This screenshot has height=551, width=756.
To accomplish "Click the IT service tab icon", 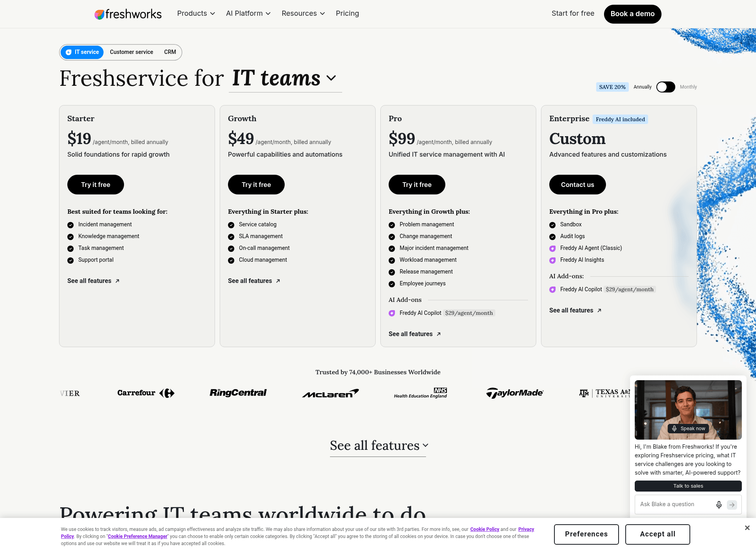I will [69, 52].
